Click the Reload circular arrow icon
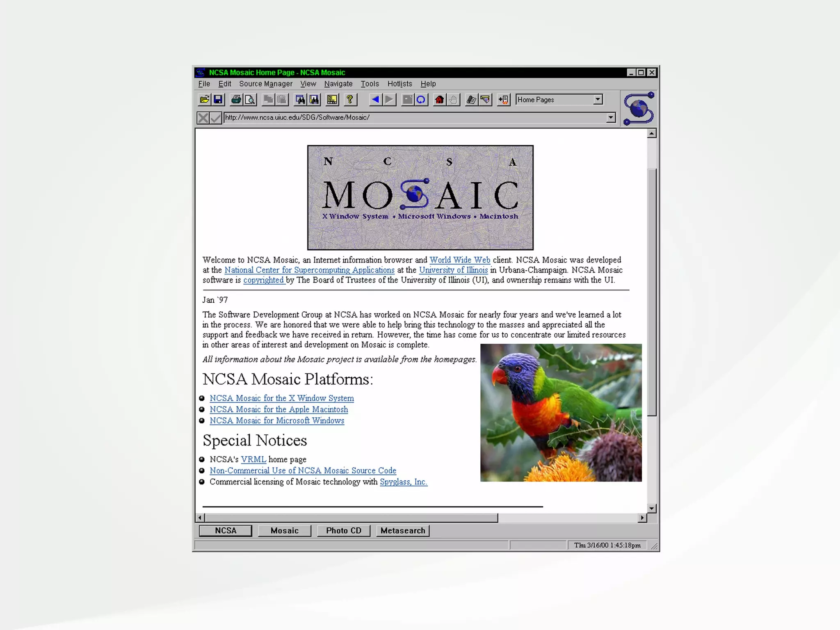The width and height of the screenshot is (840, 630). click(x=421, y=100)
